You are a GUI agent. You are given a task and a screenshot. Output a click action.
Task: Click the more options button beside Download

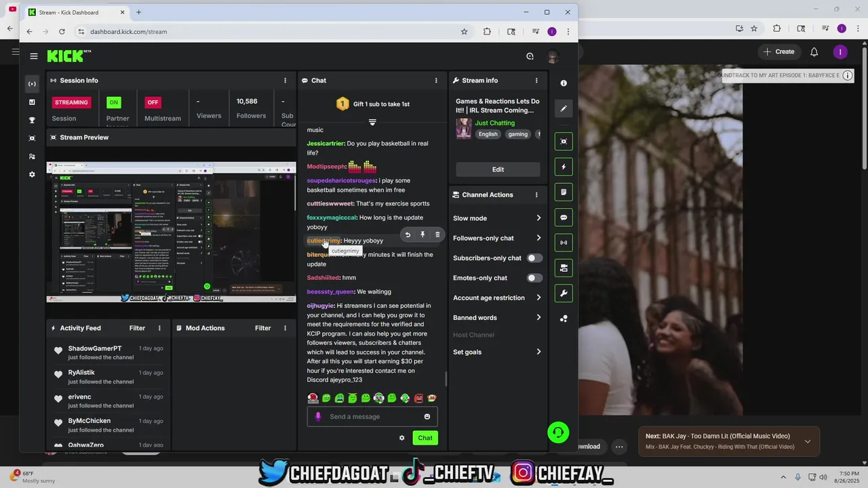coord(619,447)
